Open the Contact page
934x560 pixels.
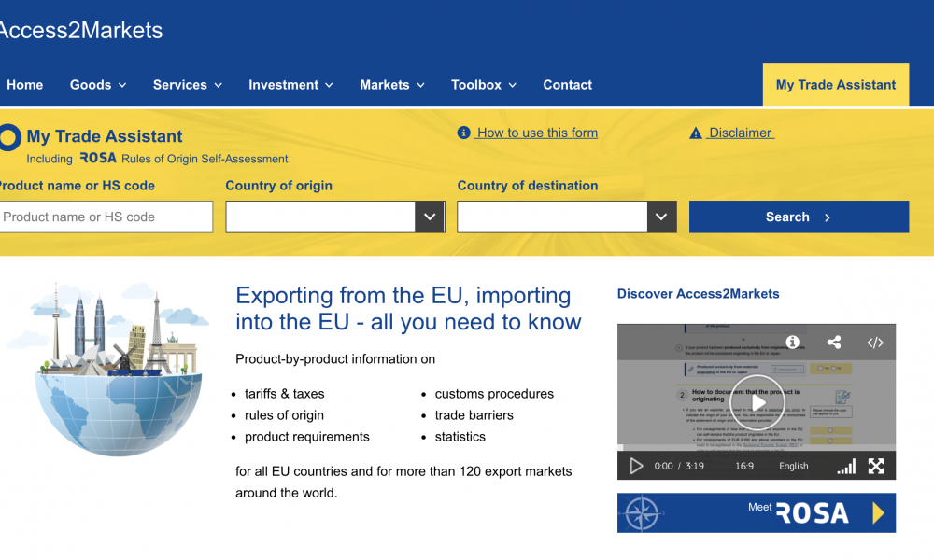click(x=567, y=85)
